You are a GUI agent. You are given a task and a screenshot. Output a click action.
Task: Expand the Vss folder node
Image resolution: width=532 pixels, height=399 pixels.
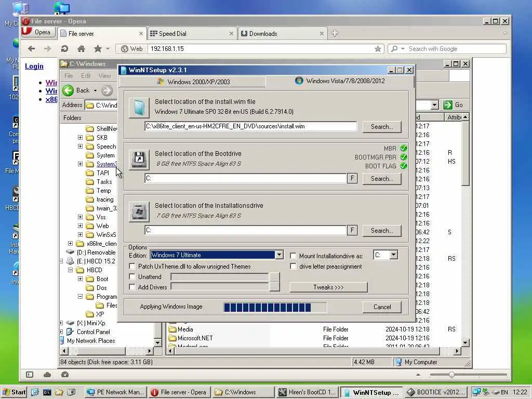80,217
